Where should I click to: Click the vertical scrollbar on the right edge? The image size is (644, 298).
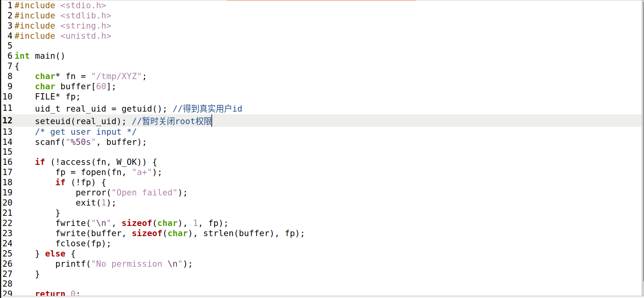pyautogui.click(x=643, y=141)
